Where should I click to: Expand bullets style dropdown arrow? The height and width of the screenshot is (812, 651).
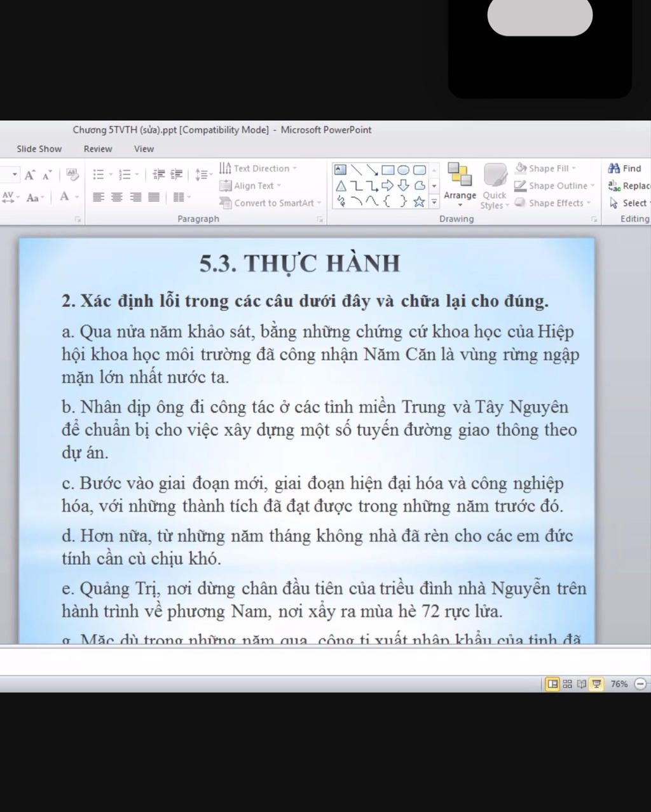(x=110, y=174)
